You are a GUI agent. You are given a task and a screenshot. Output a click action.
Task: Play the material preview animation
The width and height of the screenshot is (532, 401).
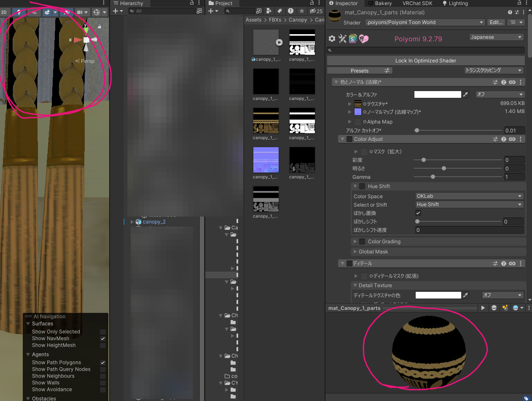tap(483, 308)
